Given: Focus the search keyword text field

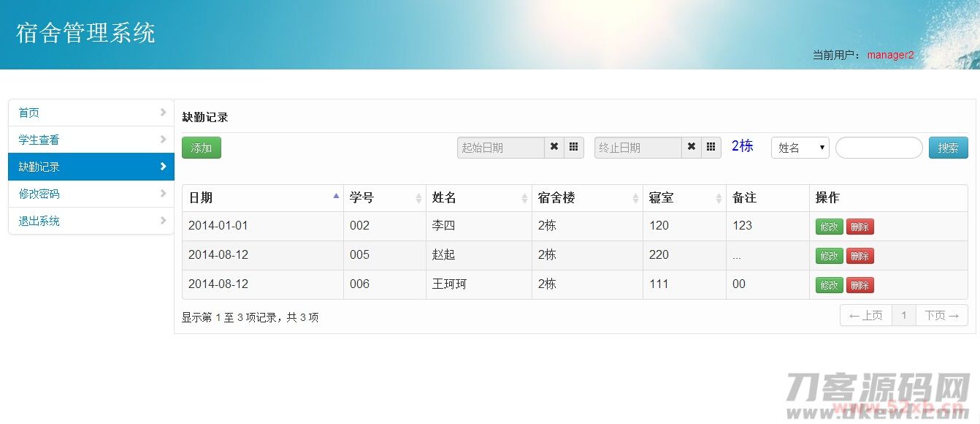Looking at the screenshot, I should click(878, 148).
